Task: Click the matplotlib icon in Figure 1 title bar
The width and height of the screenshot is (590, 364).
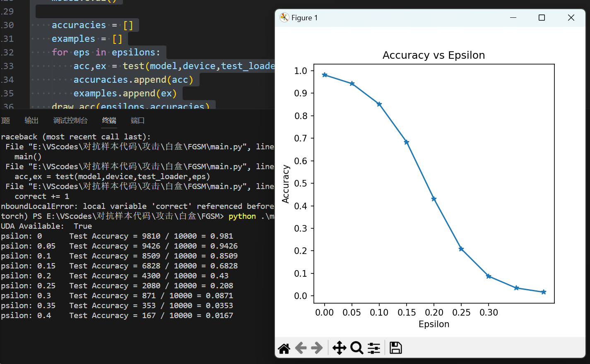Action: pos(284,17)
